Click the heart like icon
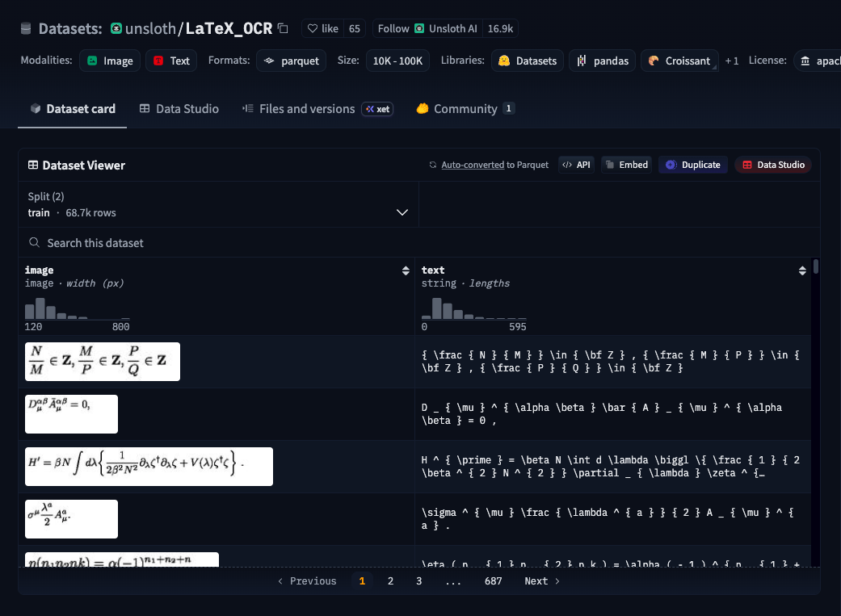This screenshot has width=841, height=616. (312, 28)
